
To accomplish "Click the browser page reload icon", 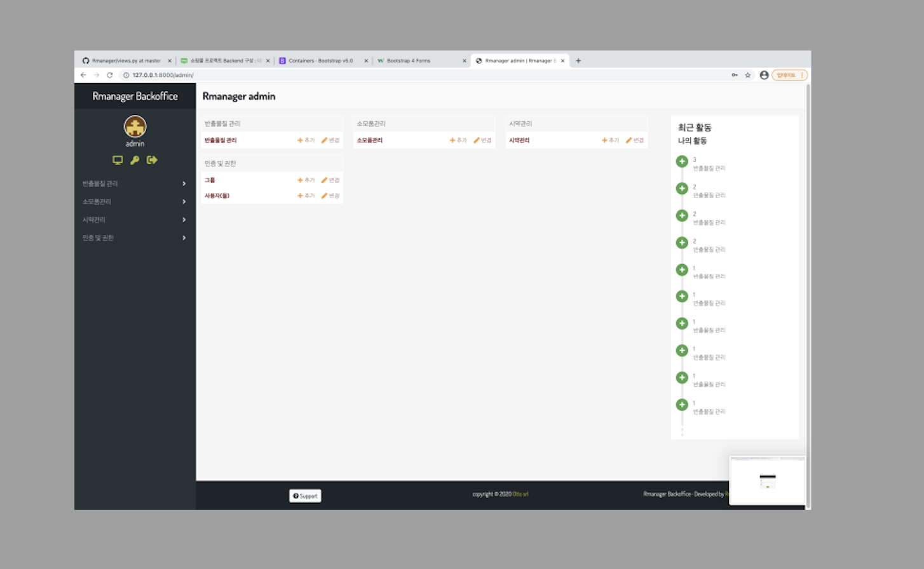I will 111,74.
